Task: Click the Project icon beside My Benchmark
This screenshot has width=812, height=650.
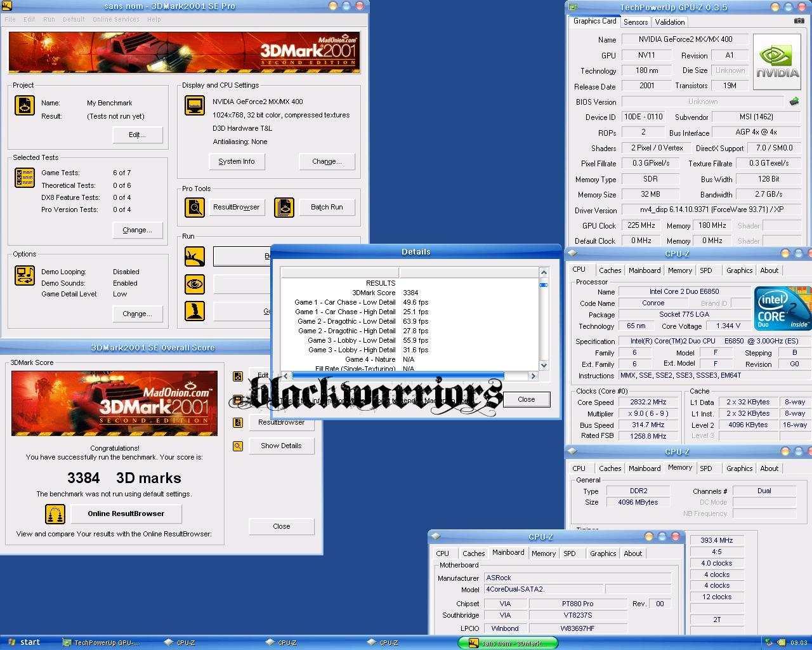Action: click(x=24, y=105)
